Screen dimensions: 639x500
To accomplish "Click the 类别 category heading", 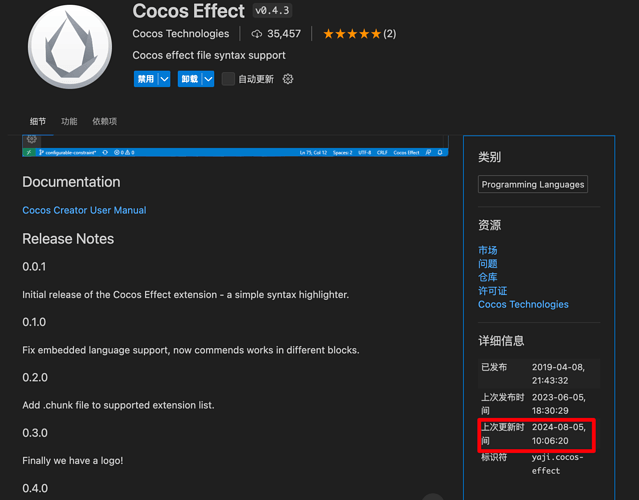I will (x=489, y=157).
